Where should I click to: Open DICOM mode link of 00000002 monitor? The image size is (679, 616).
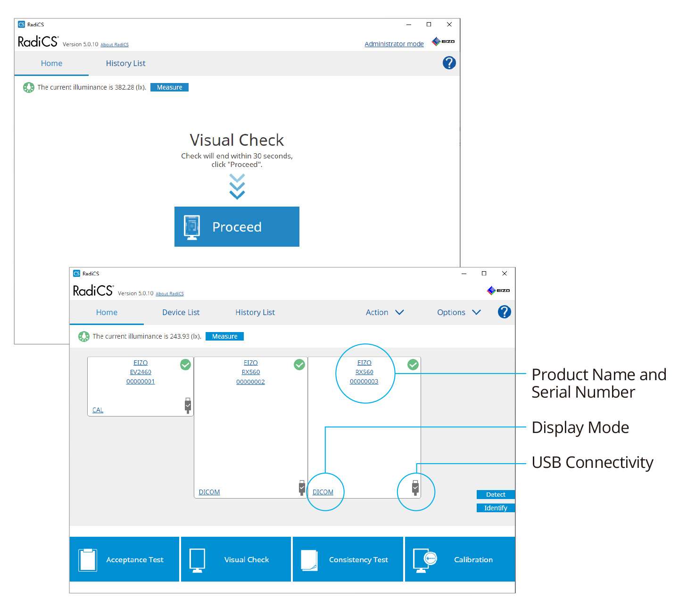pos(209,492)
